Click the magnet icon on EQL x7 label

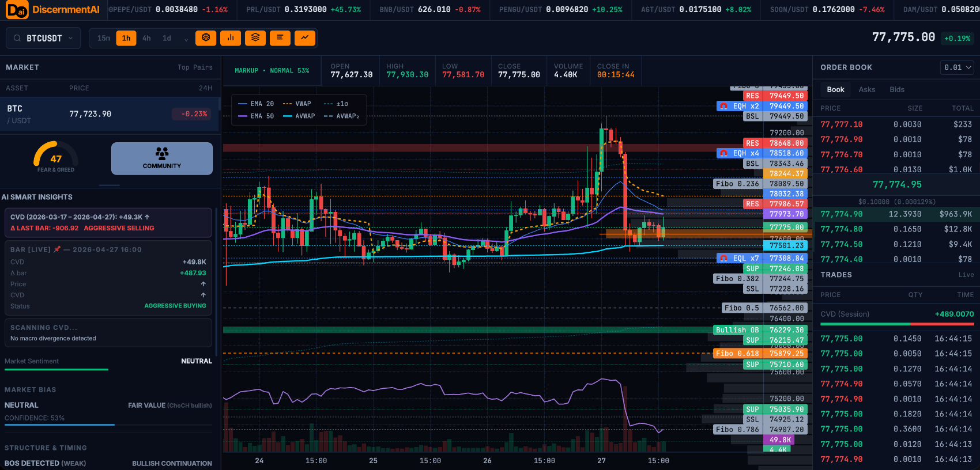723,259
